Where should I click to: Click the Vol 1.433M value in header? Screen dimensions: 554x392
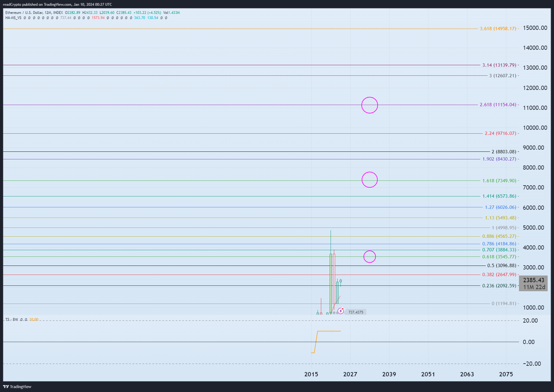coord(171,13)
